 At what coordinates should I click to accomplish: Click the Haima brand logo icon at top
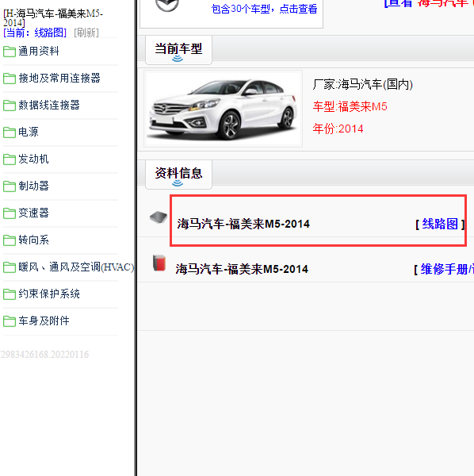167,5
